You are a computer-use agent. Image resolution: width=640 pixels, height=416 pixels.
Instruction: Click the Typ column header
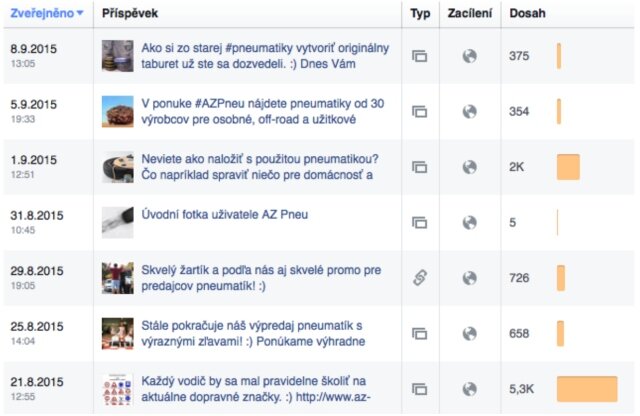coord(420,14)
